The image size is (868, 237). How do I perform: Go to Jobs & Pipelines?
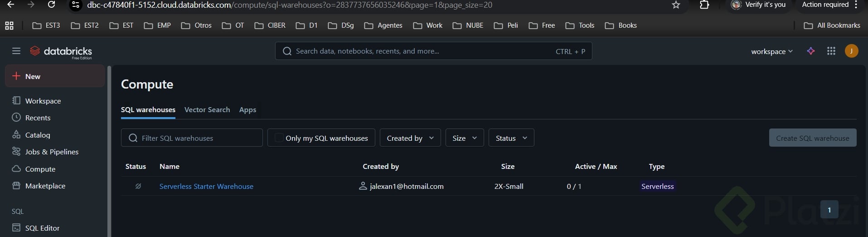pos(52,152)
